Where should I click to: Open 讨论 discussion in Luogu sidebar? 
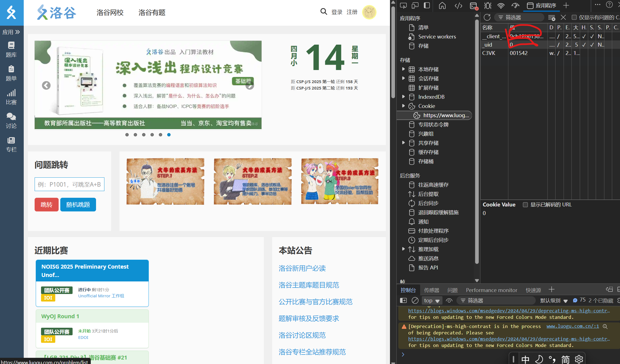coord(11,120)
